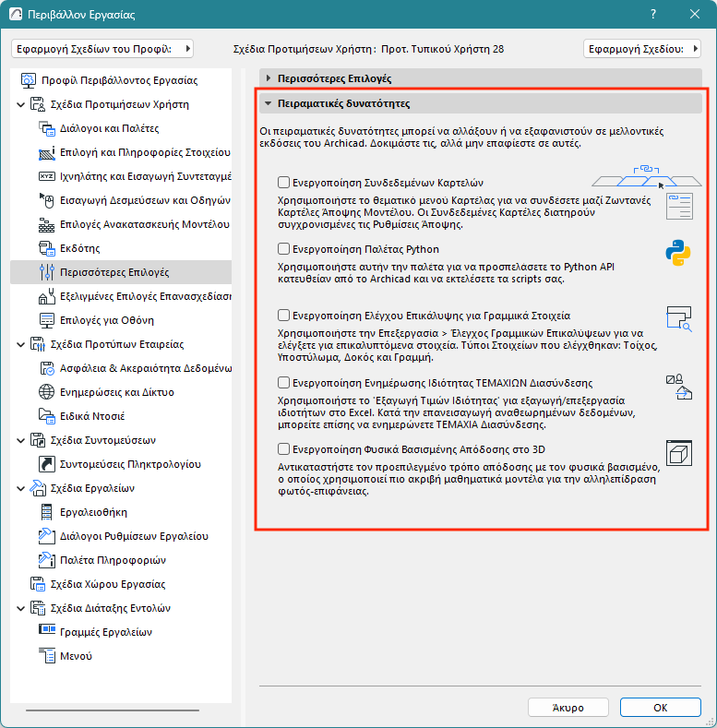Select Εργαλειοθήκη tree entry
This screenshot has height=728, width=717.
(x=93, y=512)
